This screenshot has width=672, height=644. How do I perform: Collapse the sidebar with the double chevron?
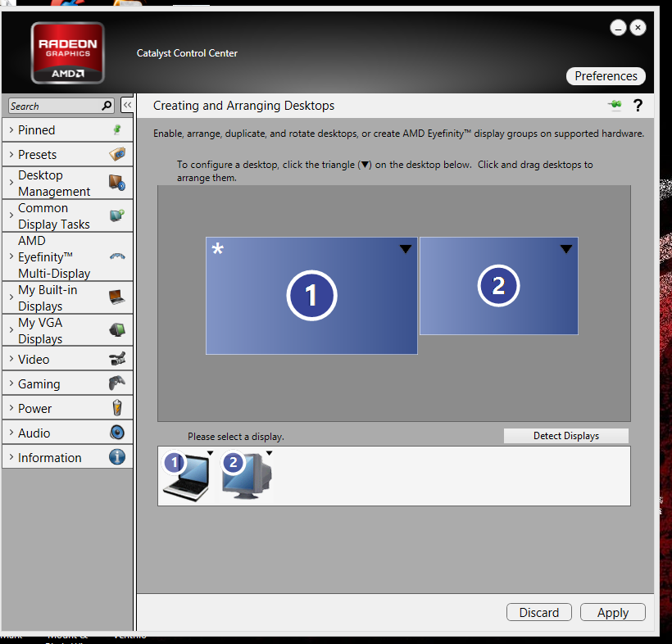point(127,105)
